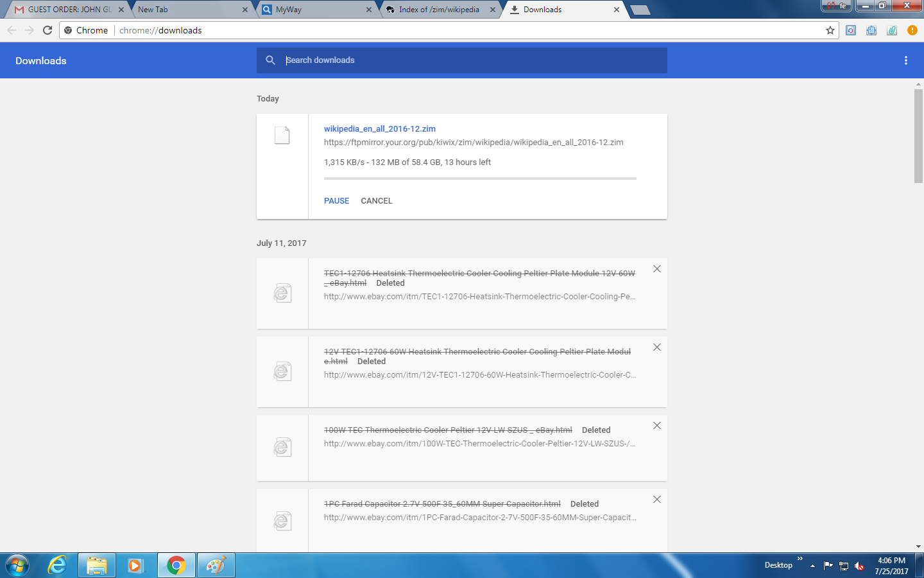Close the New Tab tab

tap(245, 10)
